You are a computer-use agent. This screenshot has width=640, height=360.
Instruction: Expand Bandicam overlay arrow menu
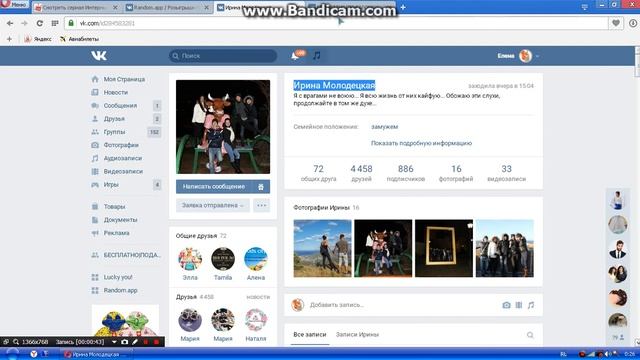(x=114, y=342)
